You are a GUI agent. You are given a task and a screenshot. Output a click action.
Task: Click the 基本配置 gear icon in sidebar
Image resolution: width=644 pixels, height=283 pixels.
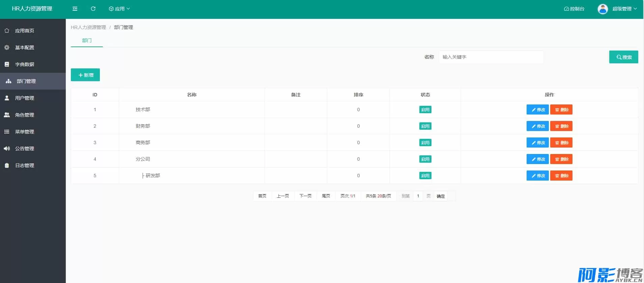click(7, 48)
